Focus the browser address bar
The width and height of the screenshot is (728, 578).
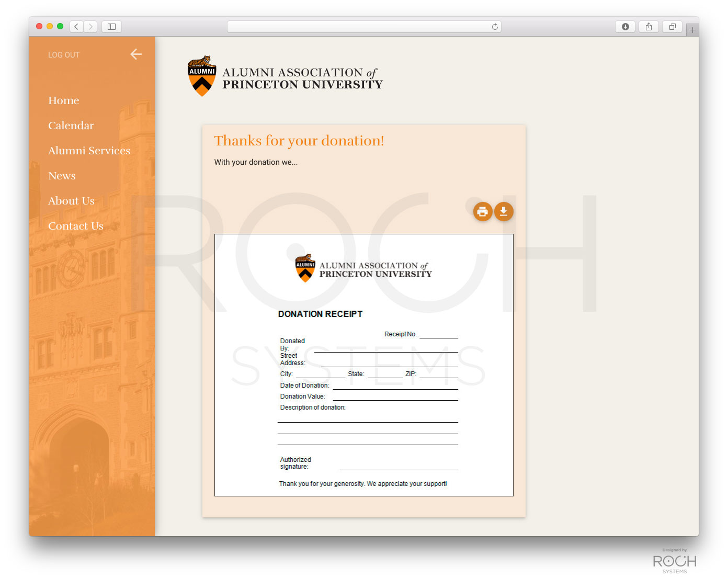[364, 27]
